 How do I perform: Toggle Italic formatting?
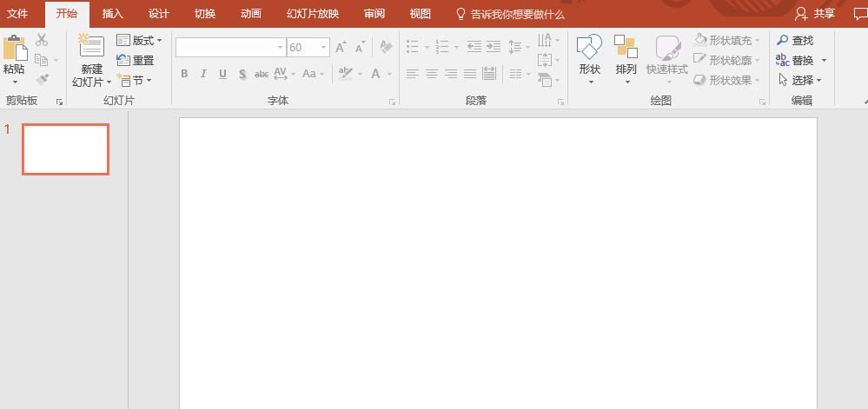point(203,74)
